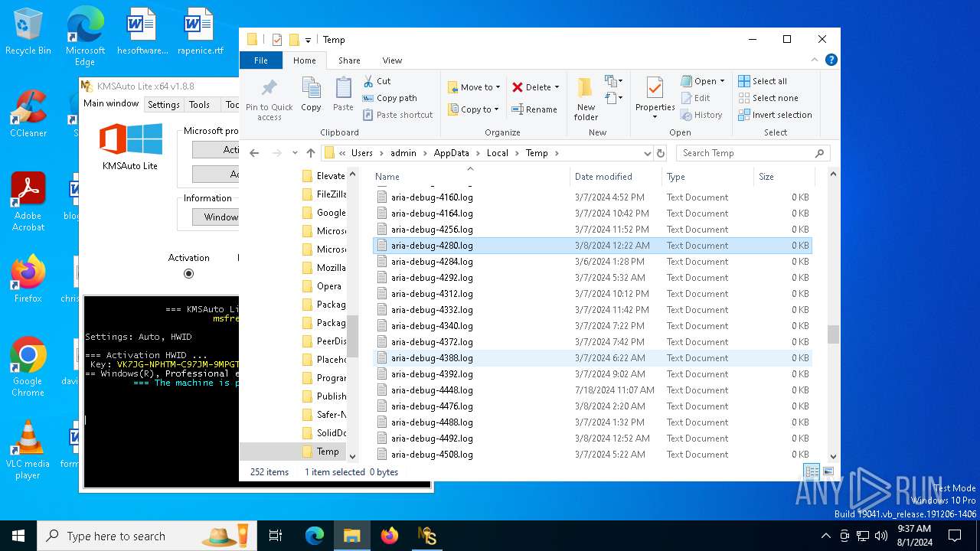
Task: Switch to large icons view icon
Action: (828, 471)
